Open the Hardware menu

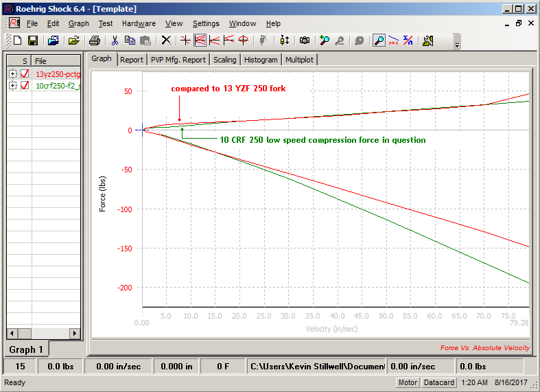(x=139, y=23)
